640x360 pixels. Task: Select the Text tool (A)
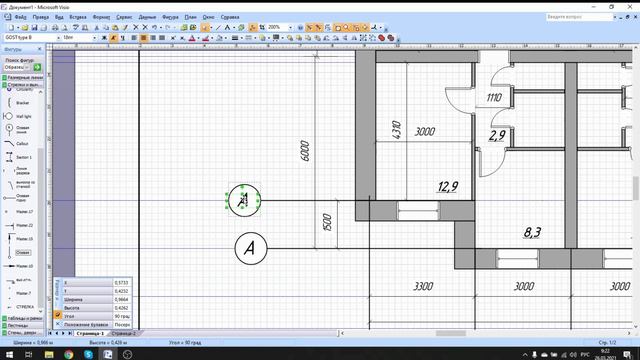227,28
